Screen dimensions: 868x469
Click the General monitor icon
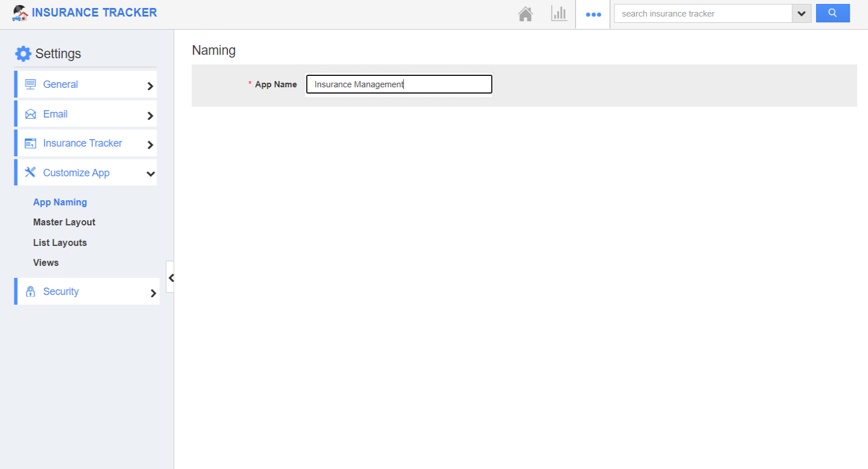pyautogui.click(x=30, y=84)
